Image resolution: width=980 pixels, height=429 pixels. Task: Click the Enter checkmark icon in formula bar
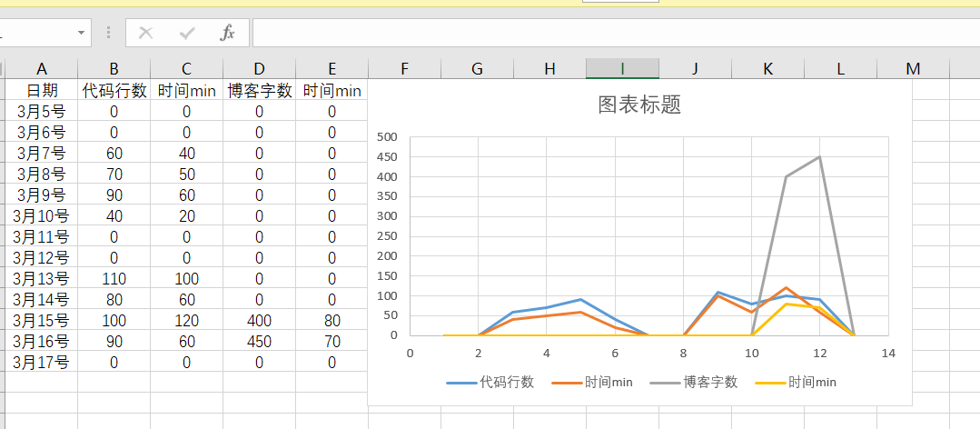point(187,33)
